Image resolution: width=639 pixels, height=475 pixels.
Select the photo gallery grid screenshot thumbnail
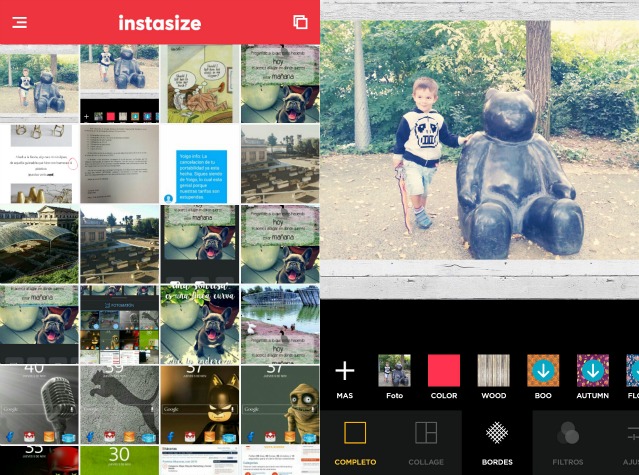coord(119,324)
